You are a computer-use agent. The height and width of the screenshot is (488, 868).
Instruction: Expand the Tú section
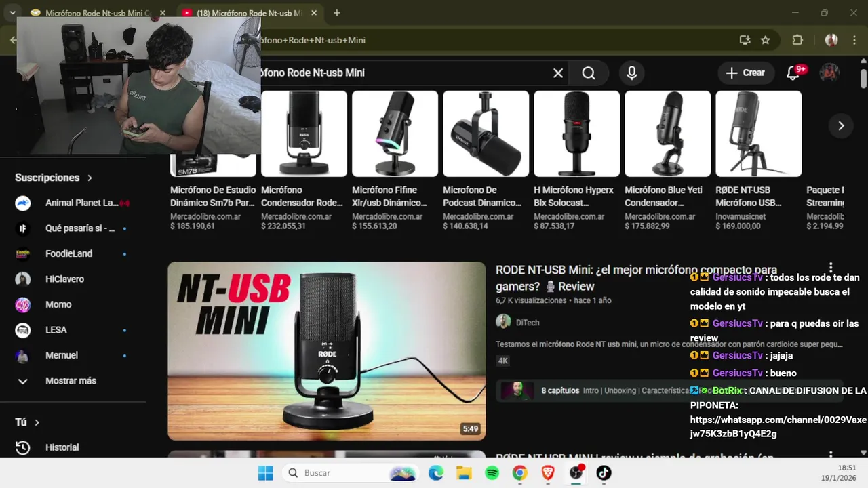click(27, 422)
